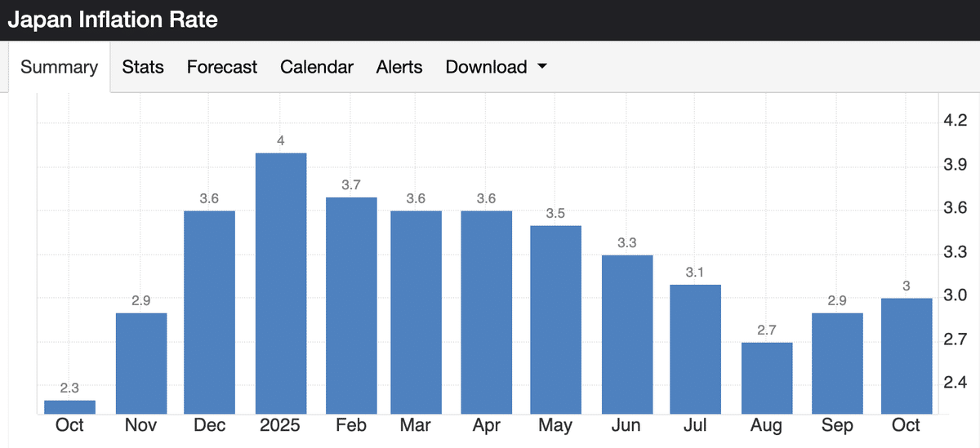
Task: Go to the Forecast tab
Action: click(221, 67)
